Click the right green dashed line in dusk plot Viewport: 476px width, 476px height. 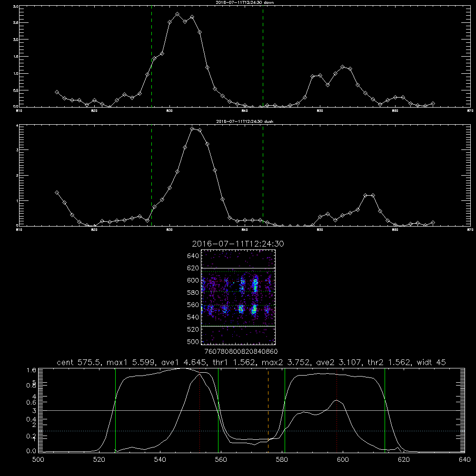click(263, 175)
